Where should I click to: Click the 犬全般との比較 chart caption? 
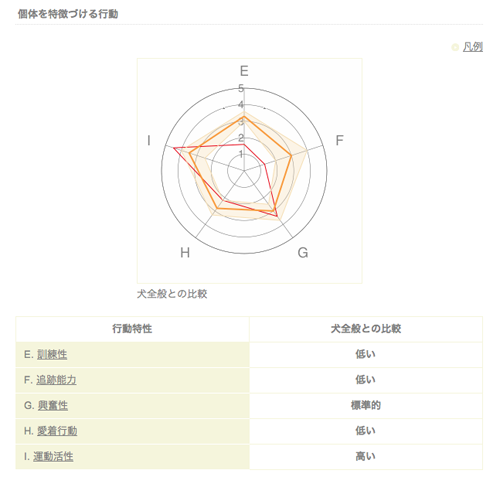pos(172,294)
